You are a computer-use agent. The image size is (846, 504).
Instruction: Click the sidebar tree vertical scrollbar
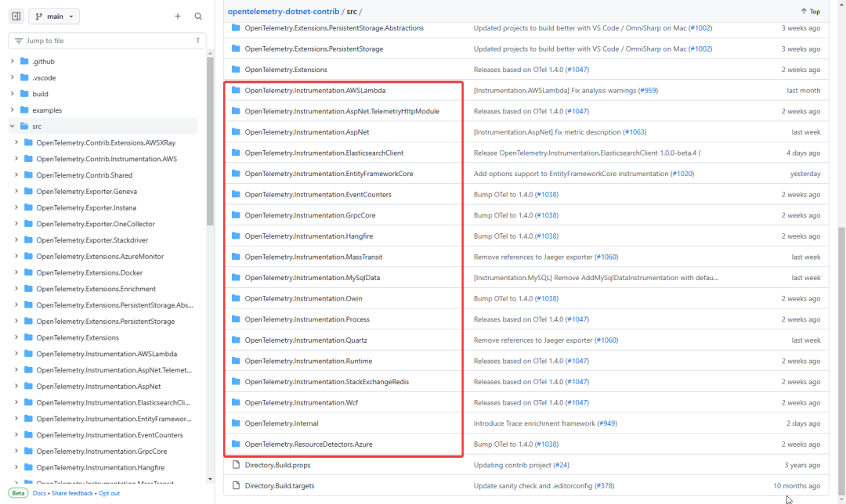210,141
